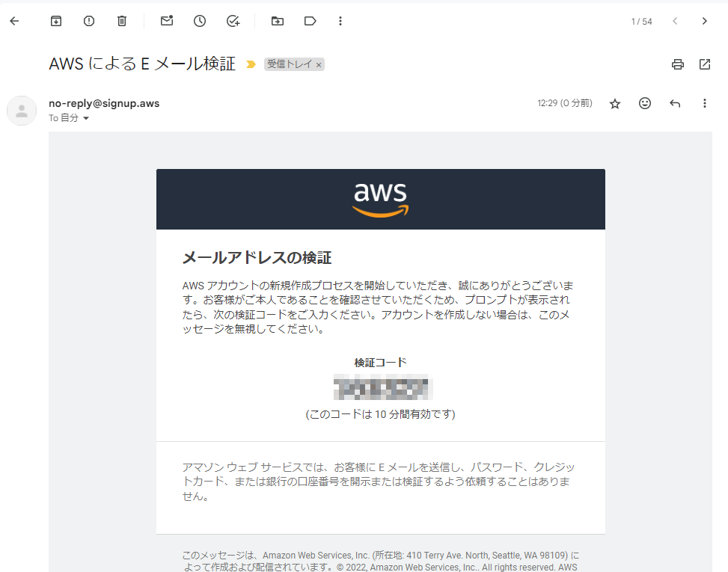Go to next older conversation
The image size is (728, 572).
[x=705, y=21]
